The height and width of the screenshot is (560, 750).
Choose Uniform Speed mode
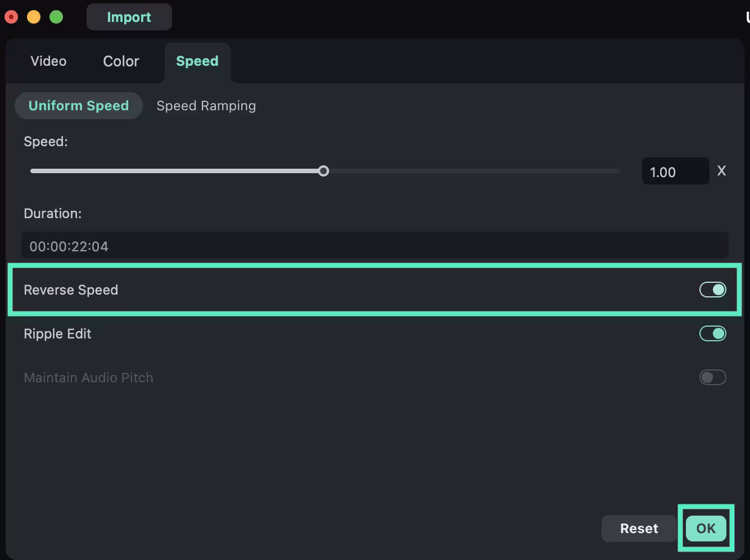coord(79,106)
